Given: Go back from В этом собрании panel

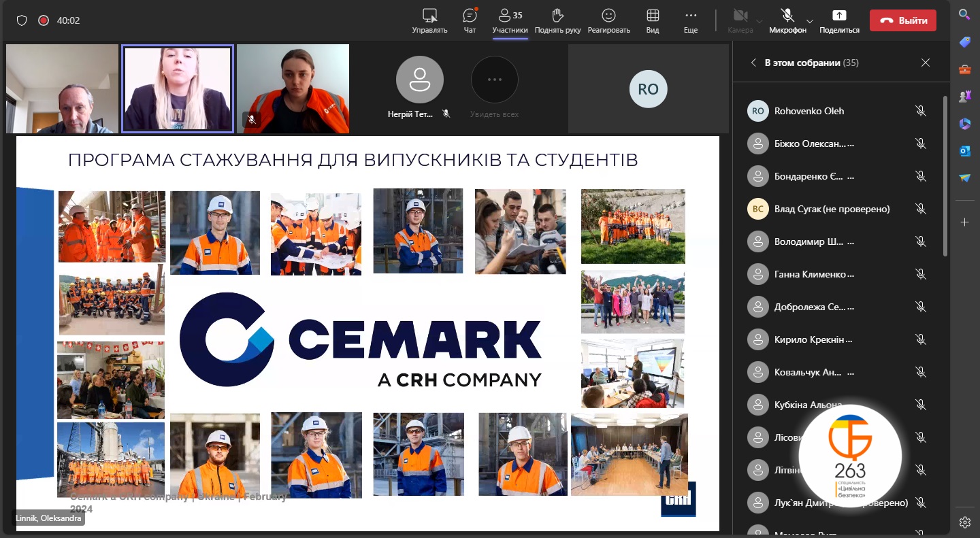Looking at the screenshot, I should 753,63.
